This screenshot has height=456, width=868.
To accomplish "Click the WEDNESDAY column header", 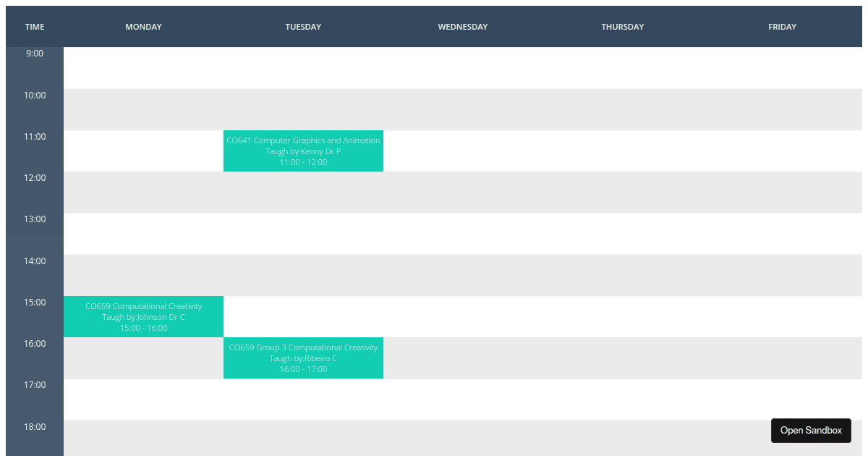I will point(463,27).
